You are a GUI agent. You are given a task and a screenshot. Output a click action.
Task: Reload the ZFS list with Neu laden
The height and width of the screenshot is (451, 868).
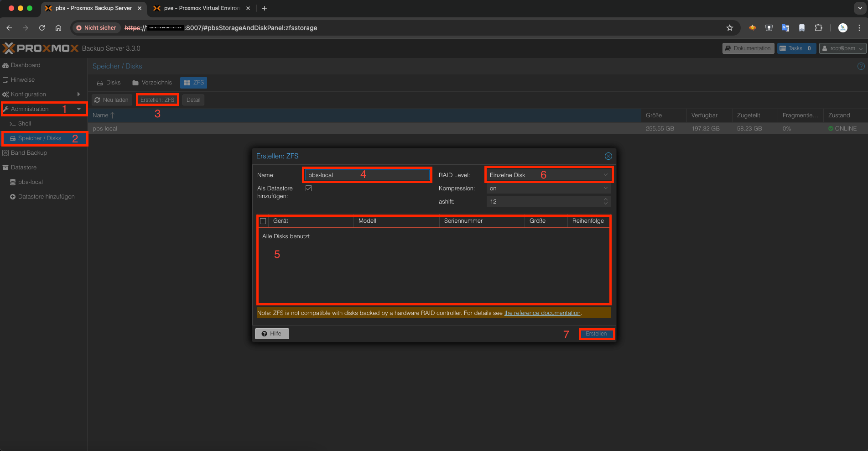(111, 100)
